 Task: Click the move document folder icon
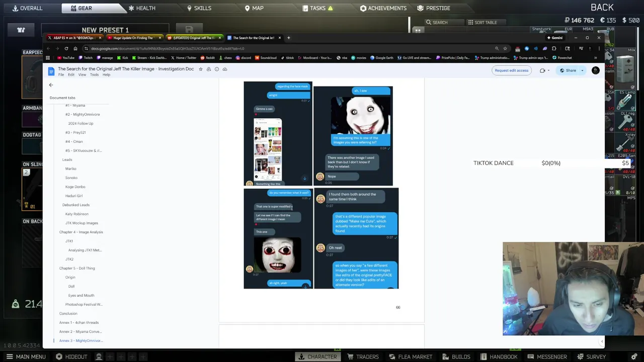click(209, 69)
